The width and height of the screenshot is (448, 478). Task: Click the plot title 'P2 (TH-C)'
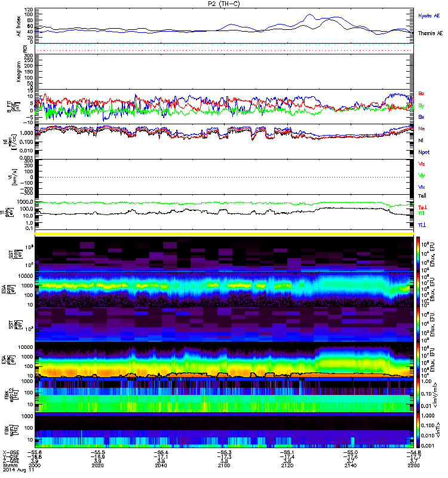point(223,4)
